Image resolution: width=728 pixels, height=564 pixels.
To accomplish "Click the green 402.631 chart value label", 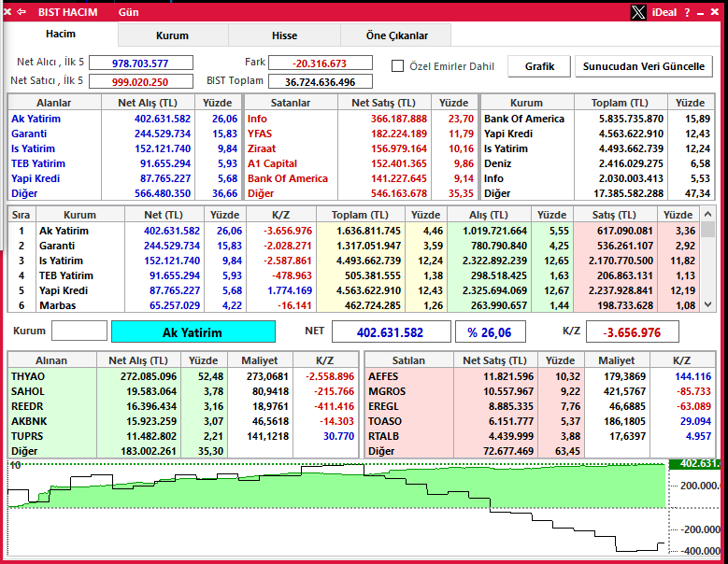I will pos(695,464).
